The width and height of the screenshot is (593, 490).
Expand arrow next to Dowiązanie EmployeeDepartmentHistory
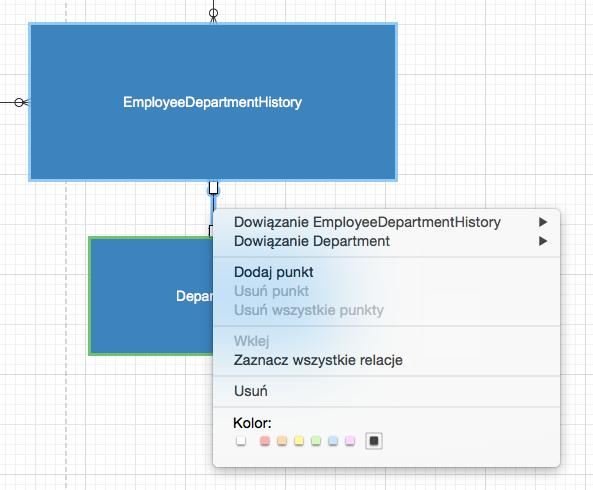543,222
